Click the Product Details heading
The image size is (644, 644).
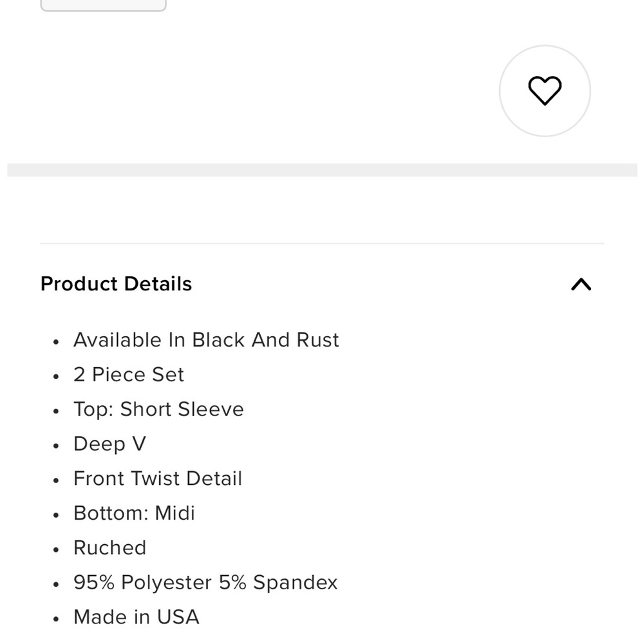(116, 284)
